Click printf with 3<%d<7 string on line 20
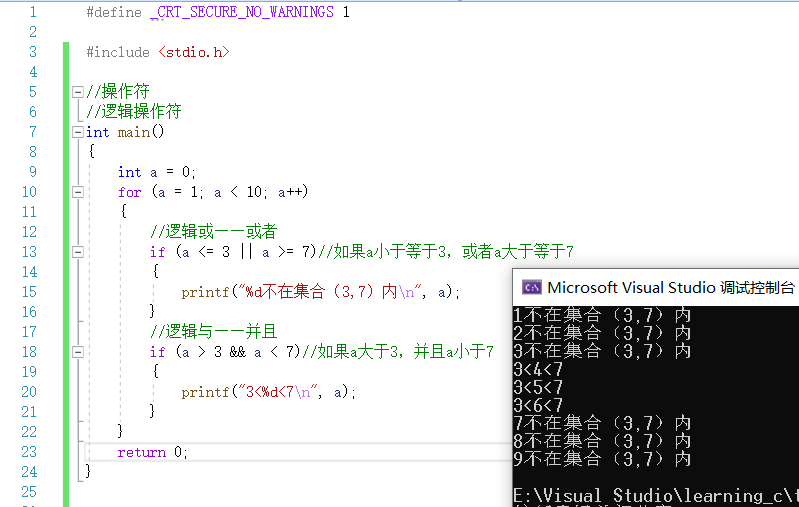Viewport: 799px width, 507px height. click(x=269, y=392)
